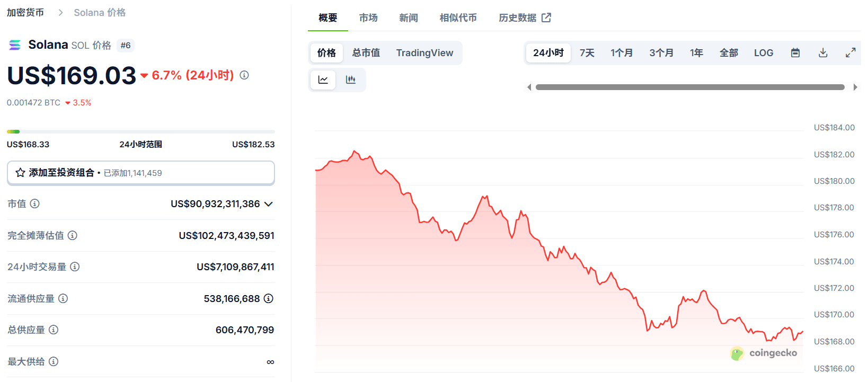This screenshot has height=382, width=868.
Task: Set chart range to 7天
Action: coord(587,53)
